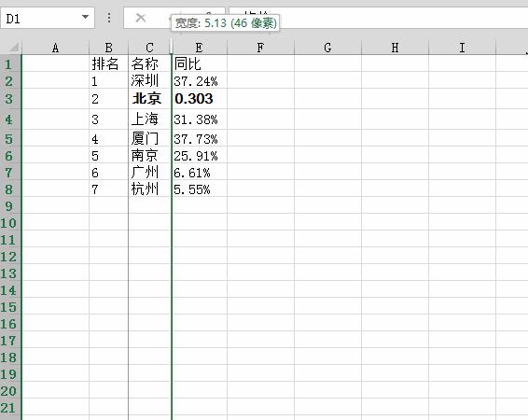Image resolution: width=528 pixels, height=420 pixels.
Task: Click cell containing 厦门
Action: (150, 138)
